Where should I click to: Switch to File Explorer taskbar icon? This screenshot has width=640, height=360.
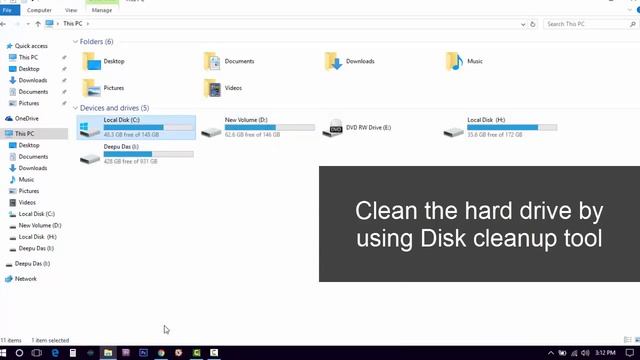[108, 353]
